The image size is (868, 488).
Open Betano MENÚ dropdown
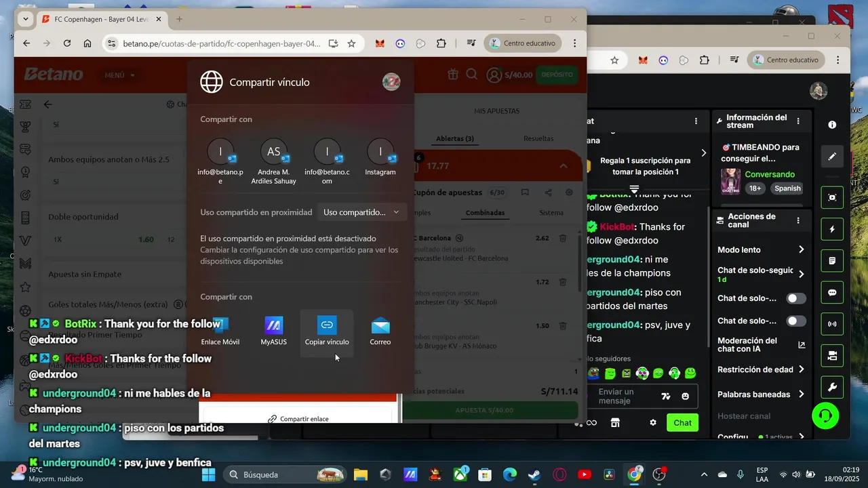119,75
